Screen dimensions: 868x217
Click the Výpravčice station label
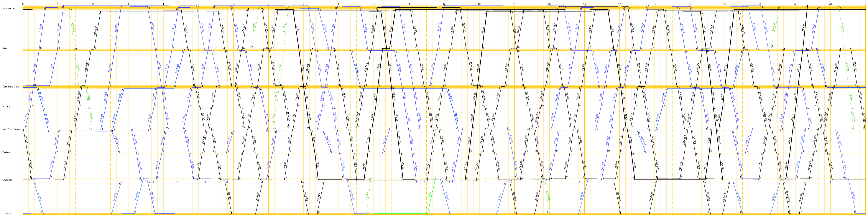pos(8,8)
